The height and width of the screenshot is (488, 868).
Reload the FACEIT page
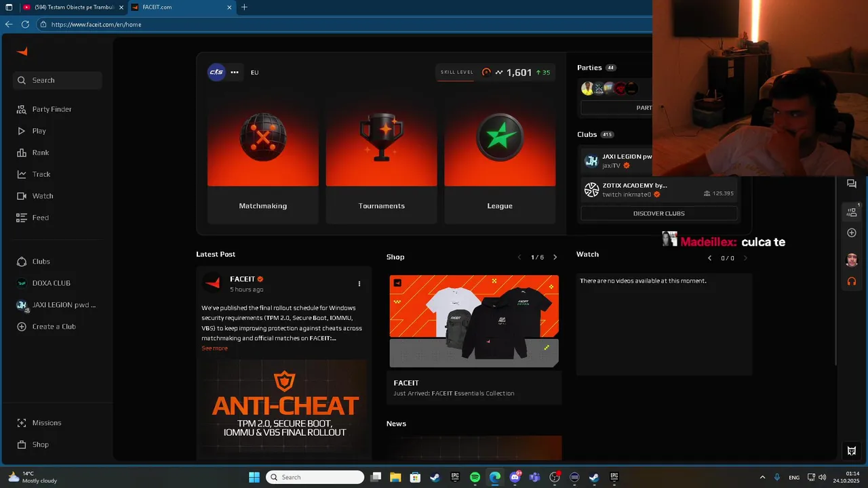[x=25, y=24]
